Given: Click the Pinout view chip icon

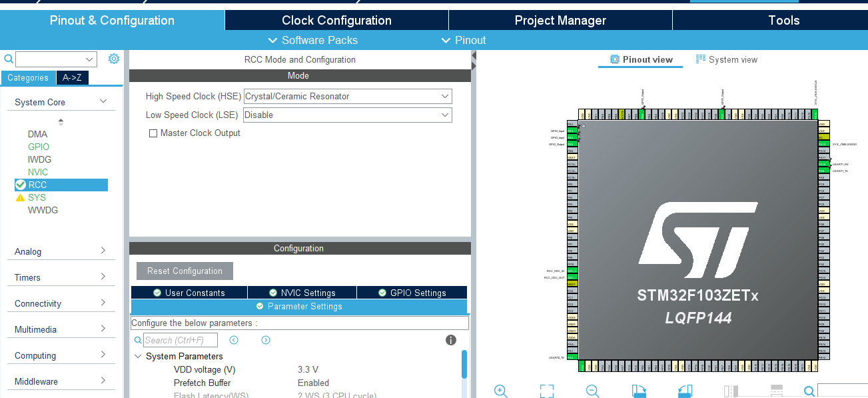Looking at the screenshot, I should coord(615,59).
